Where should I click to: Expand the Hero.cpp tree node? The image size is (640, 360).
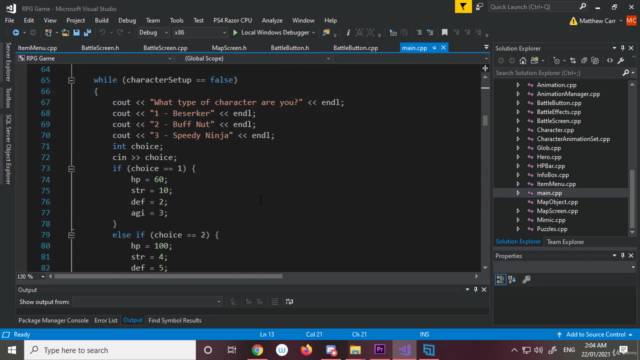(518, 157)
